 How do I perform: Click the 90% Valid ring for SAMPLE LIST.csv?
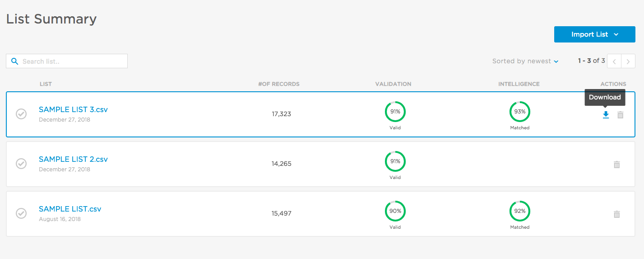point(395,211)
